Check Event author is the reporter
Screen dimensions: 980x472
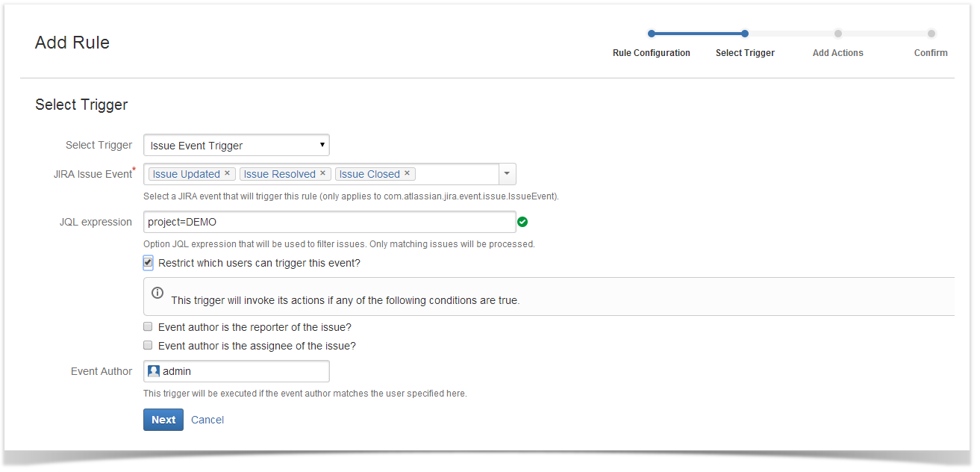pyautogui.click(x=148, y=327)
